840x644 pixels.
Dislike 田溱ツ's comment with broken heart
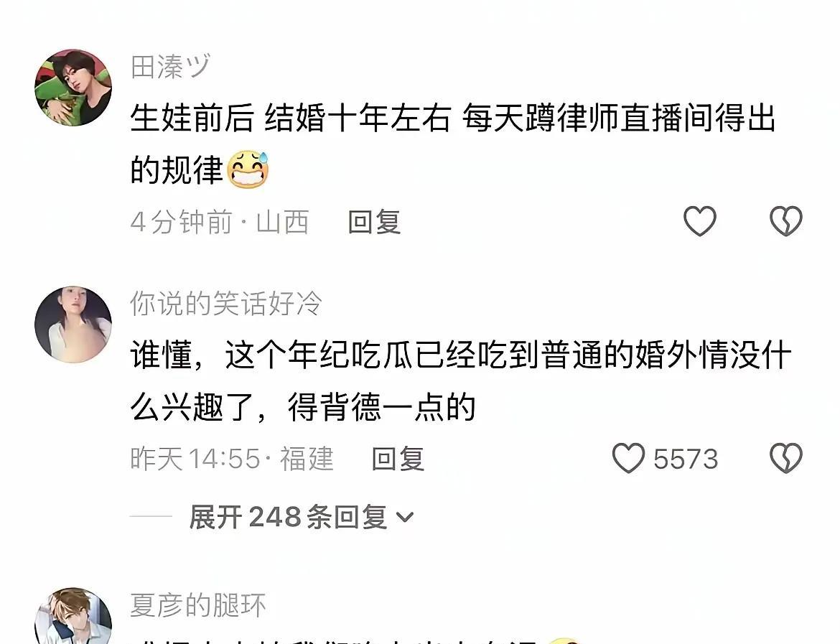click(786, 220)
